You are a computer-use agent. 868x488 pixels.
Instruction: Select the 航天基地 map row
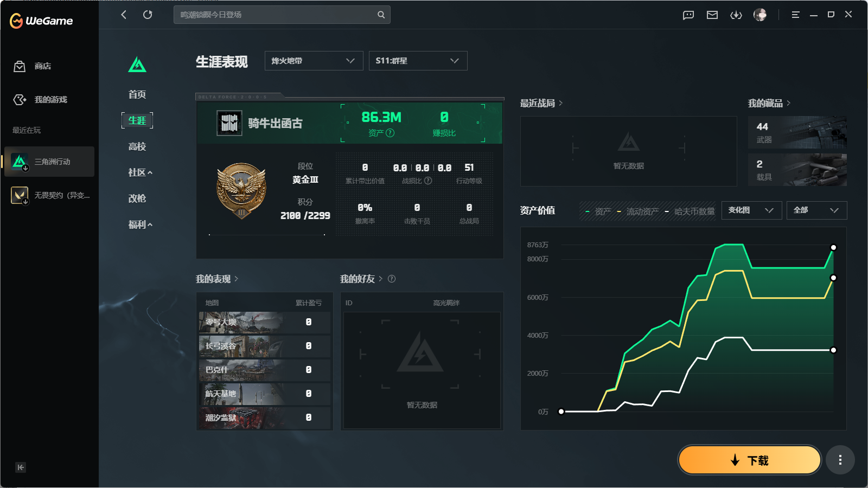tap(265, 394)
